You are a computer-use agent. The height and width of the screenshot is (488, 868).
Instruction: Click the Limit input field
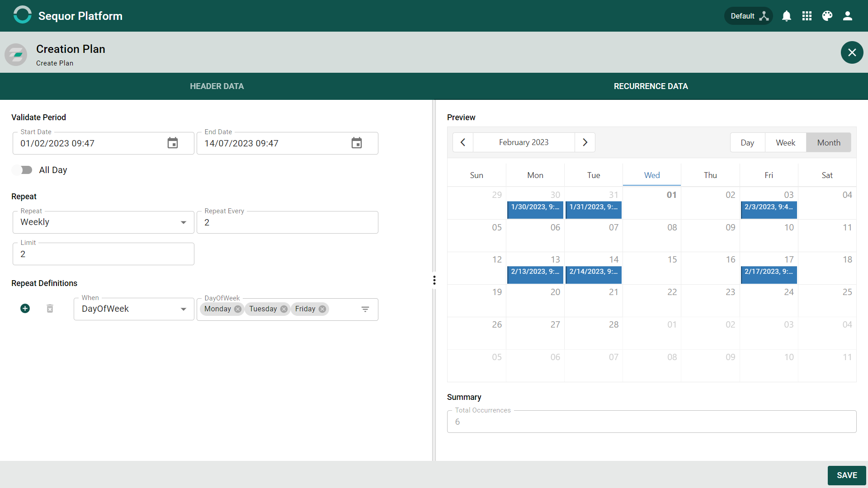click(x=103, y=254)
